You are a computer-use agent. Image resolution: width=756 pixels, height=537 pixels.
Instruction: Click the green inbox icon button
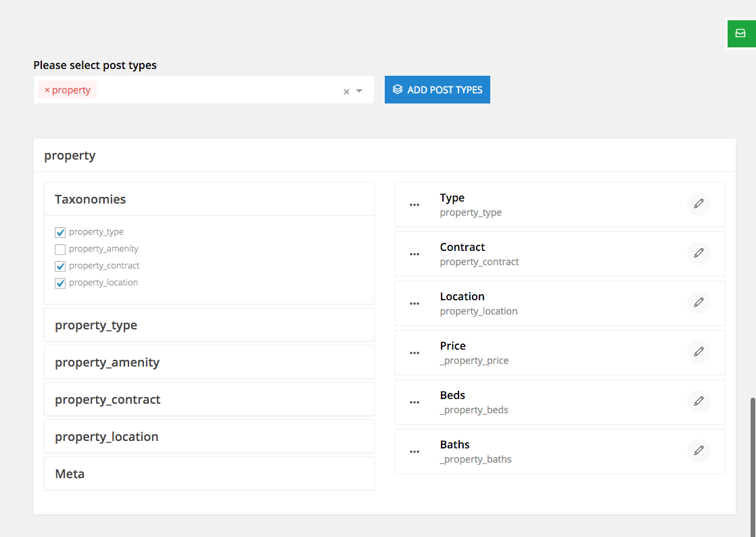741,33
